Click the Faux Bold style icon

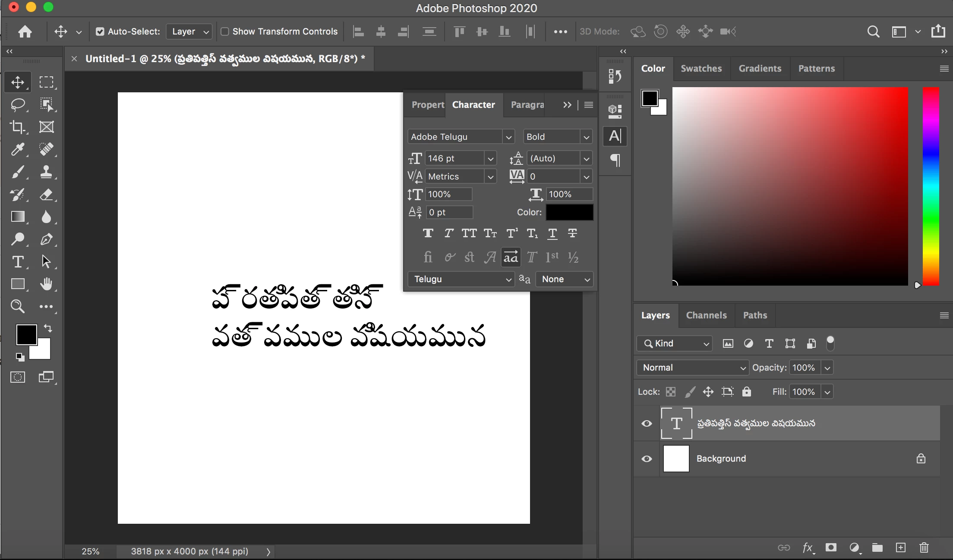click(428, 233)
